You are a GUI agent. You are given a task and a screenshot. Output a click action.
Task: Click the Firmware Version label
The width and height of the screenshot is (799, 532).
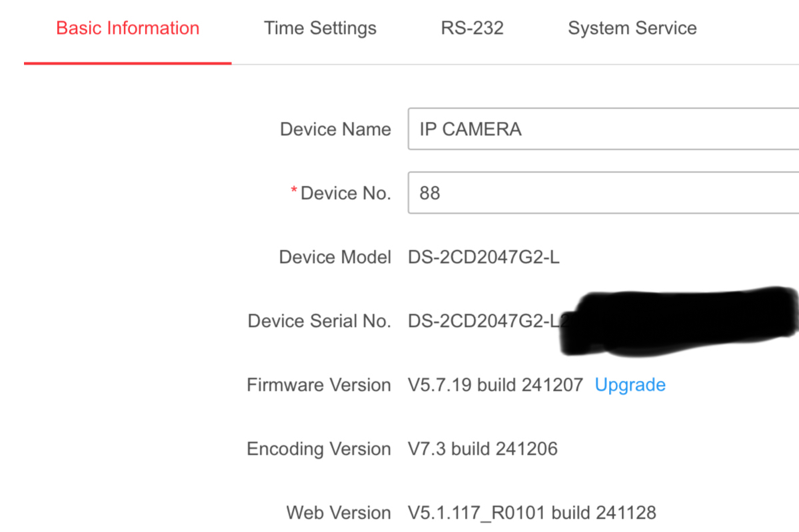[319, 385]
